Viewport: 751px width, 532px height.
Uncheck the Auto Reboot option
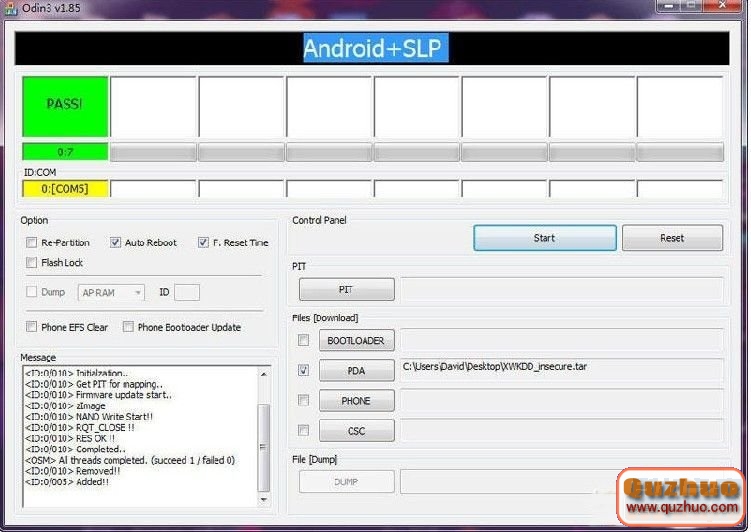[x=115, y=243]
